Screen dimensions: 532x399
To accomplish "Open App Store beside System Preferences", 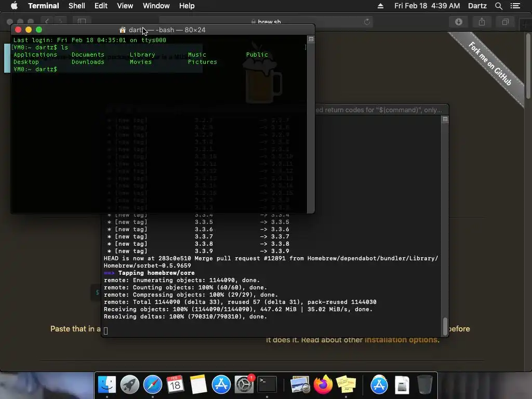I will (x=221, y=384).
